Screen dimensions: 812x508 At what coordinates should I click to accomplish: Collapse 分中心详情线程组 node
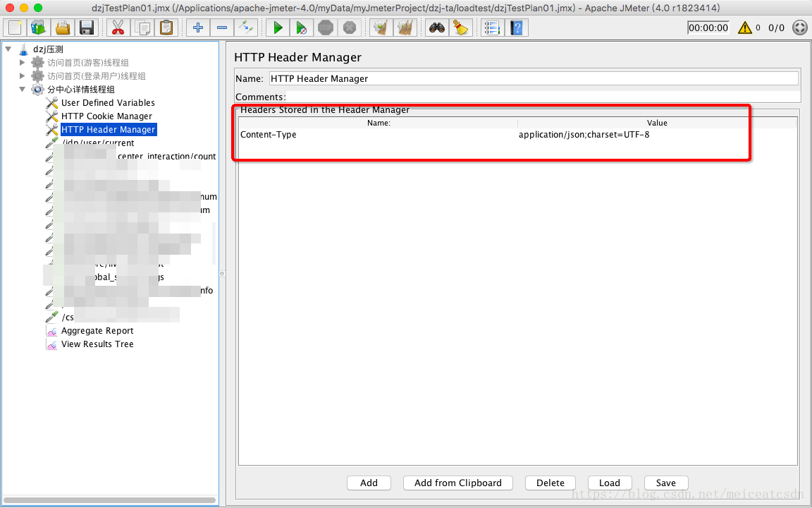click(22, 89)
